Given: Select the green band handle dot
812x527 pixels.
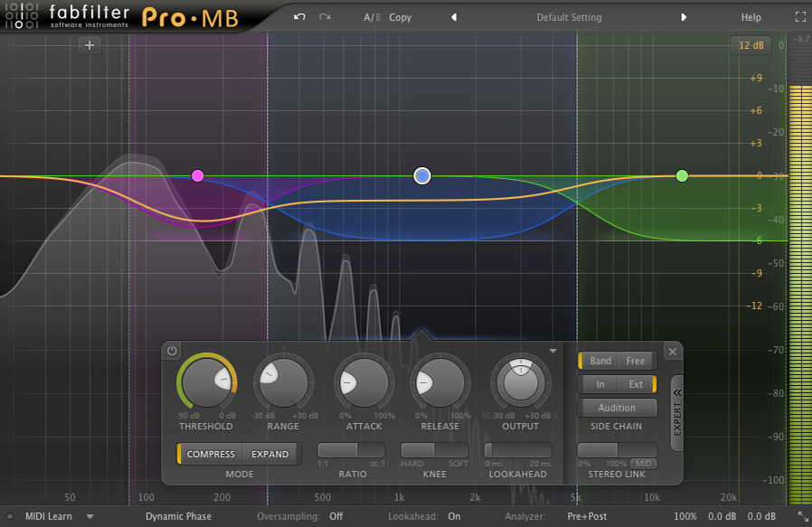Looking at the screenshot, I should tap(682, 176).
